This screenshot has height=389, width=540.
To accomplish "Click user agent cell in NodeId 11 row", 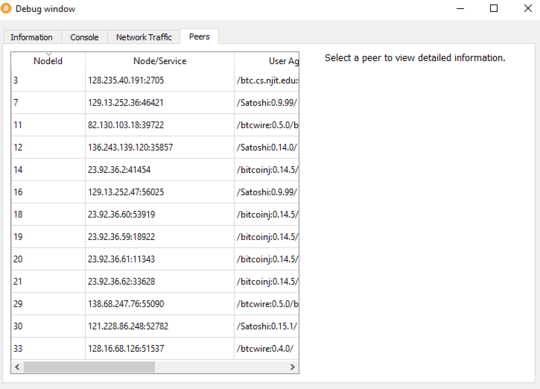I will pos(267,125).
